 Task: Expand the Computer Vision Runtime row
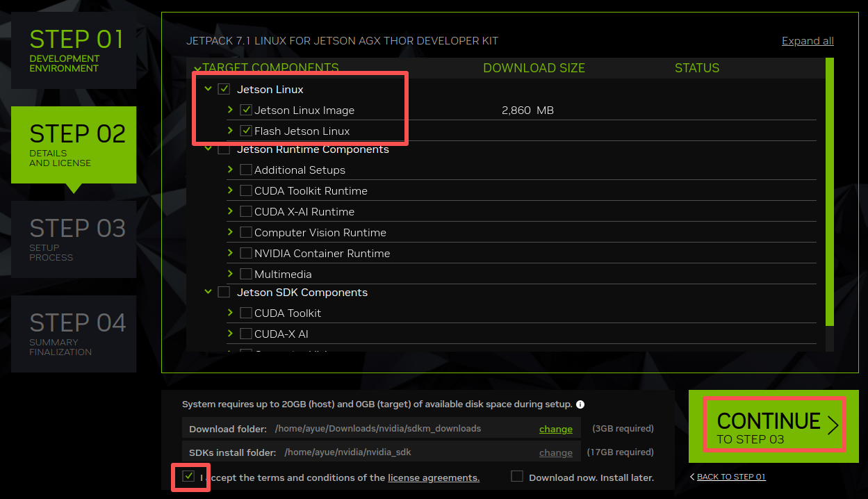click(x=230, y=232)
